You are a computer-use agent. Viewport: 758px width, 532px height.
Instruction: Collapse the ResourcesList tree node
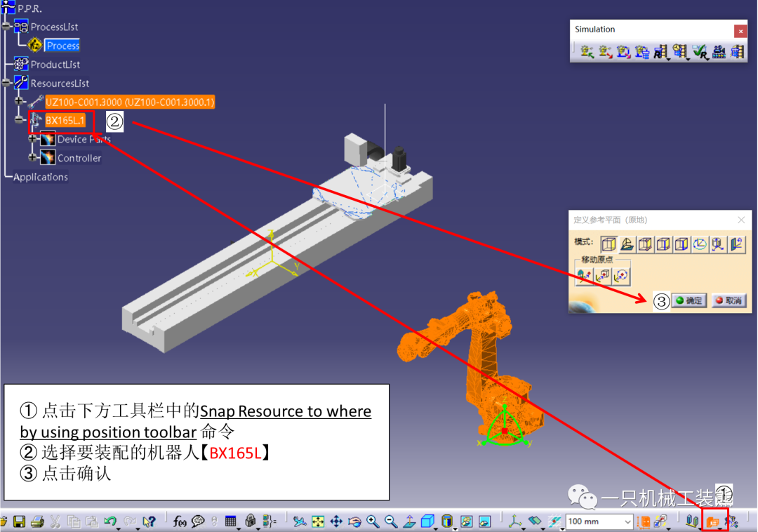[x=6, y=83]
